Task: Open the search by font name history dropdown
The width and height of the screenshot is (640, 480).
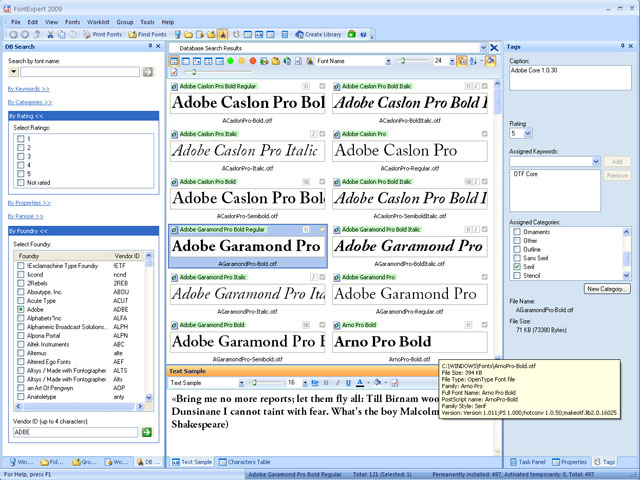Action: point(13,72)
